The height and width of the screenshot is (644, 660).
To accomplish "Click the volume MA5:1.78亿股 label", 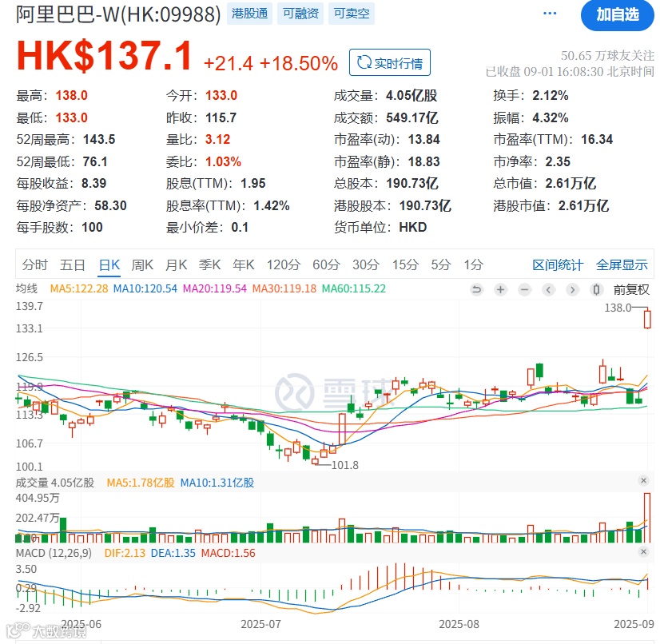I will 141,483.
